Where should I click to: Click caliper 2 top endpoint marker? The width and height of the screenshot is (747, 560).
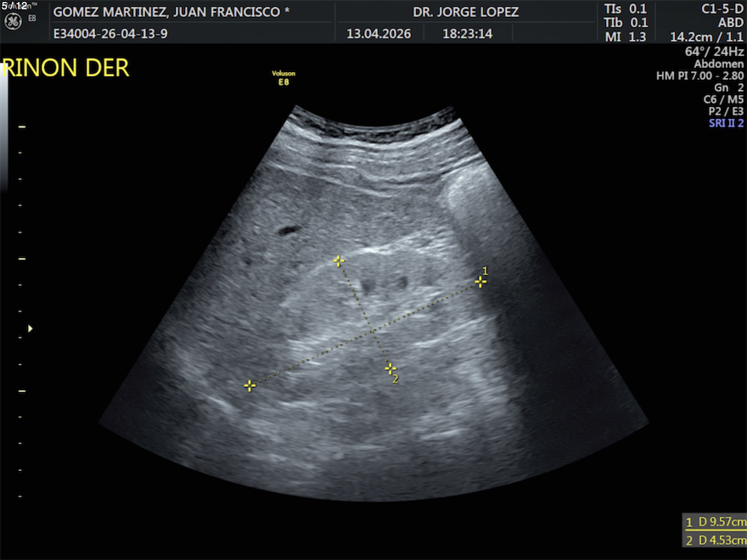[x=338, y=260]
